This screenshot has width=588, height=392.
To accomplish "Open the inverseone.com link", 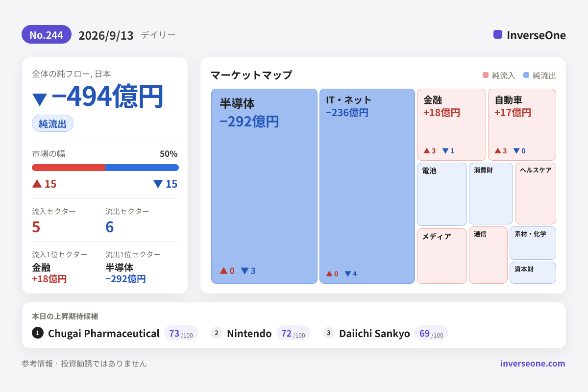I will click(x=533, y=363).
